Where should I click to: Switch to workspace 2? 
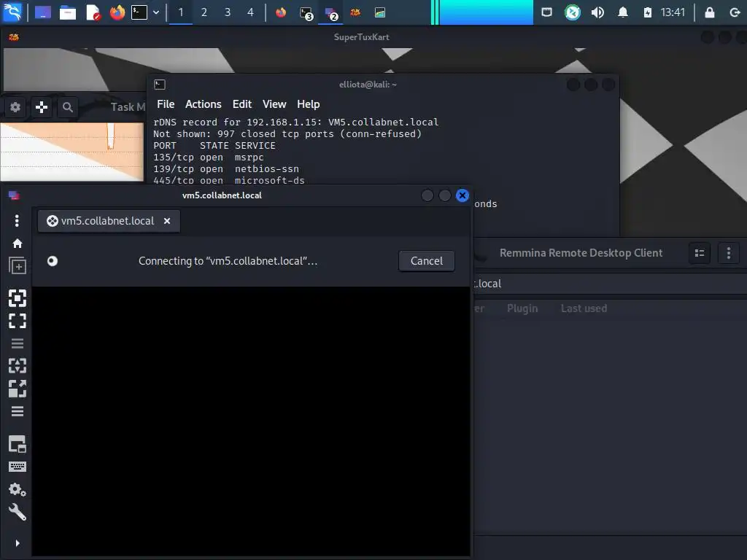[204, 12]
